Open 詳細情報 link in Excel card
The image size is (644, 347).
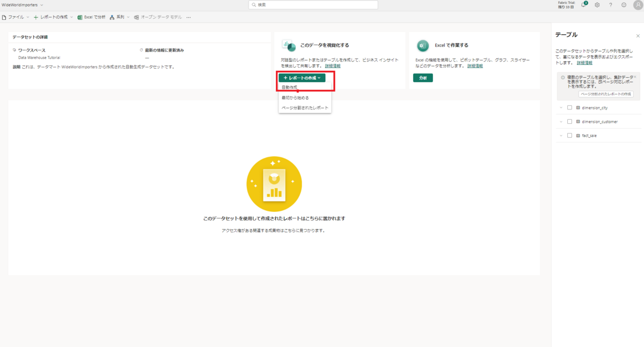[475, 65]
